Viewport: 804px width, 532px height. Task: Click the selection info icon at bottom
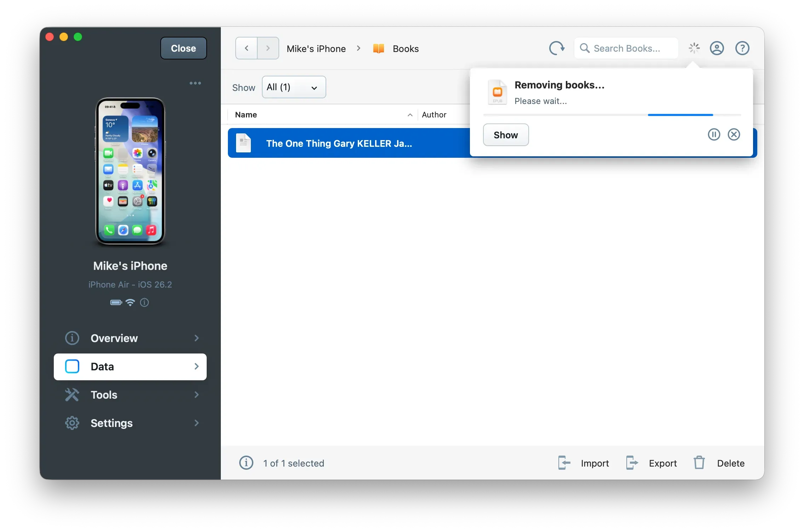[246, 463]
